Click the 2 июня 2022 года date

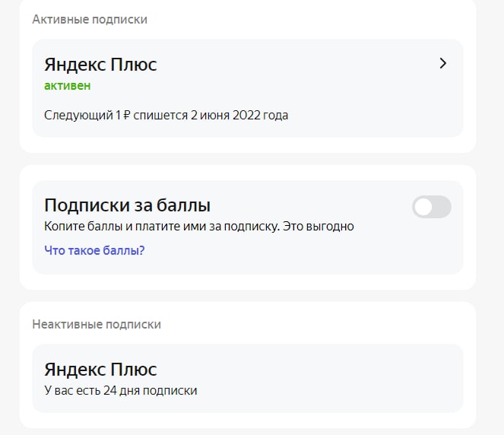coord(239,116)
